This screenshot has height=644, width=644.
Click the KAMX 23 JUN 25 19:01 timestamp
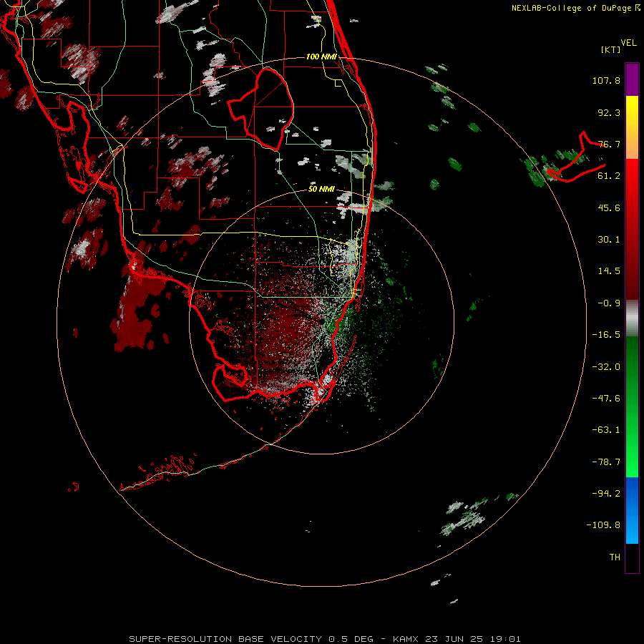tap(457, 639)
